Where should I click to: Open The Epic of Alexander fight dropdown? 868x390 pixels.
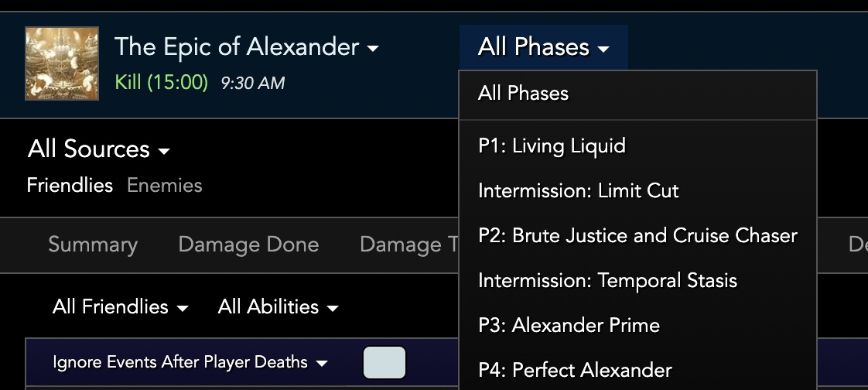coord(246,47)
